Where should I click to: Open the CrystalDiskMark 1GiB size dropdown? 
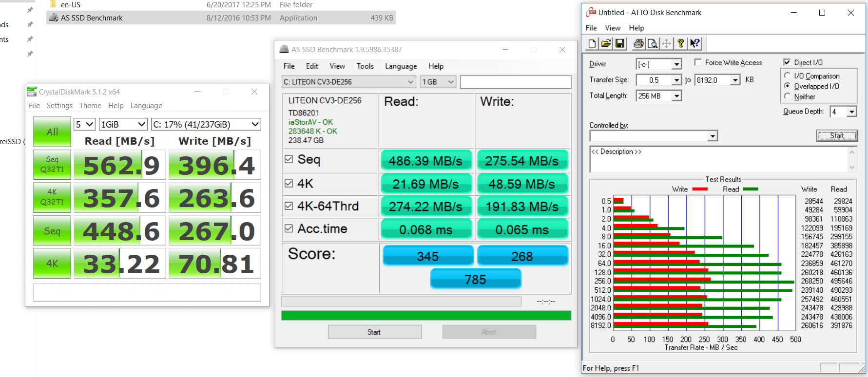coord(123,124)
